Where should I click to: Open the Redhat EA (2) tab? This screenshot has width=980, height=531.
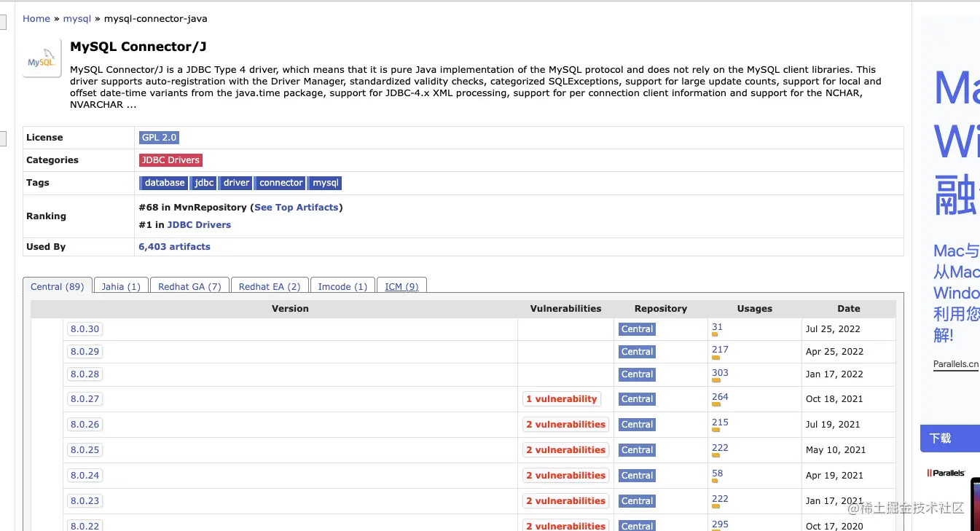270,286
